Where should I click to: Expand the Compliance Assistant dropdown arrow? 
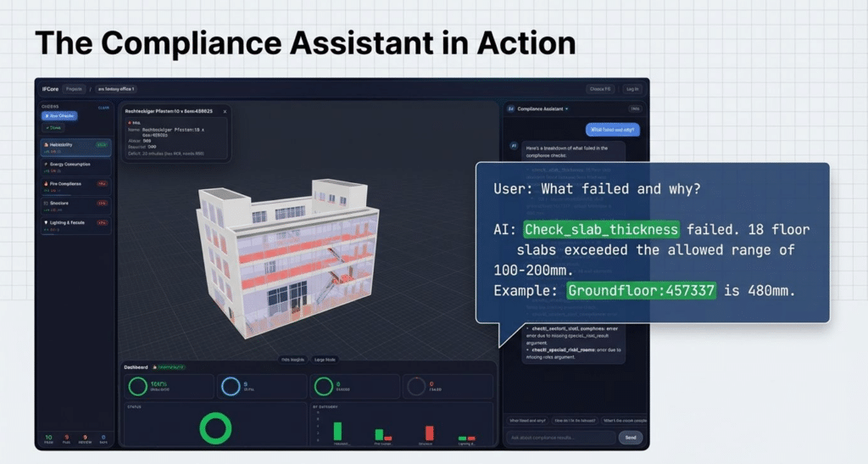566,109
